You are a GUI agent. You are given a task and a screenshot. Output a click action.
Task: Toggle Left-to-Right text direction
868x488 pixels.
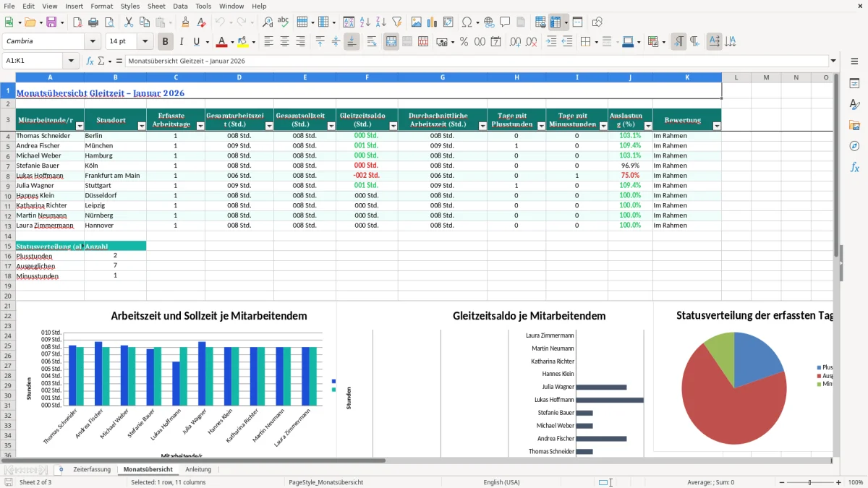click(x=678, y=42)
